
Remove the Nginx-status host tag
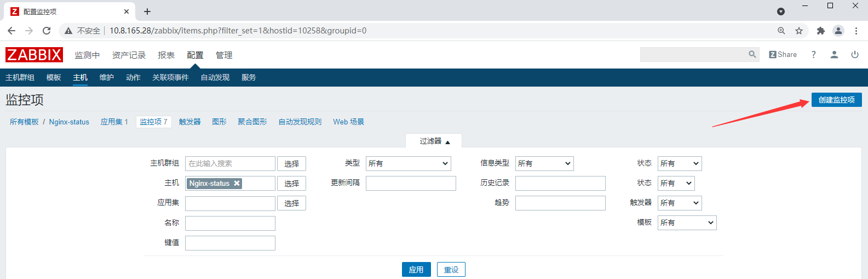[x=237, y=183]
